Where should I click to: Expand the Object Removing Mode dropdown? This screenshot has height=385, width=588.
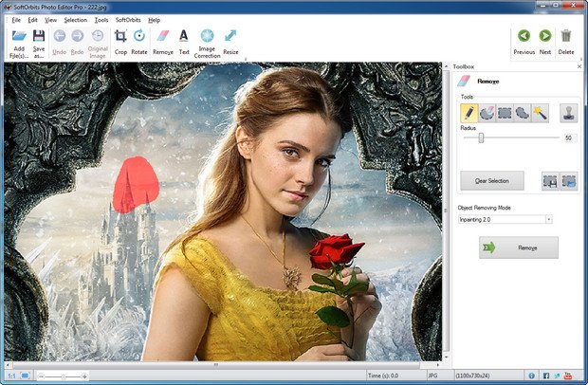pyautogui.click(x=548, y=219)
